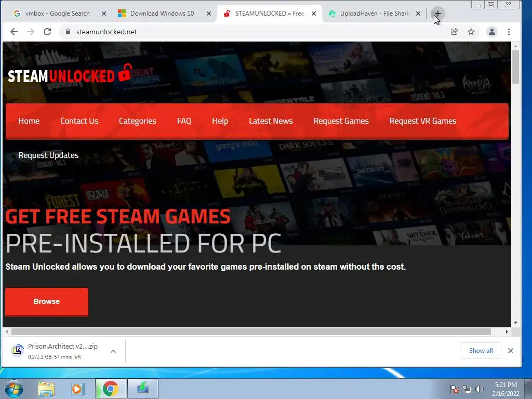Screen dimensions: 532x399
Task: Click the Action Center flag tray icon
Action: (x=454, y=389)
